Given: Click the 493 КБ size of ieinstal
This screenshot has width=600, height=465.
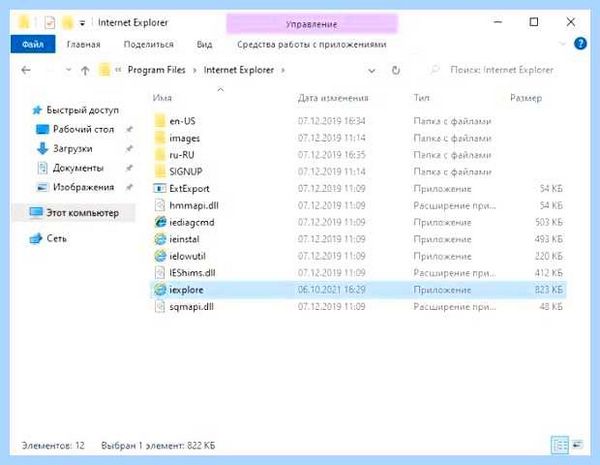Looking at the screenshot, I should [549, 239].
